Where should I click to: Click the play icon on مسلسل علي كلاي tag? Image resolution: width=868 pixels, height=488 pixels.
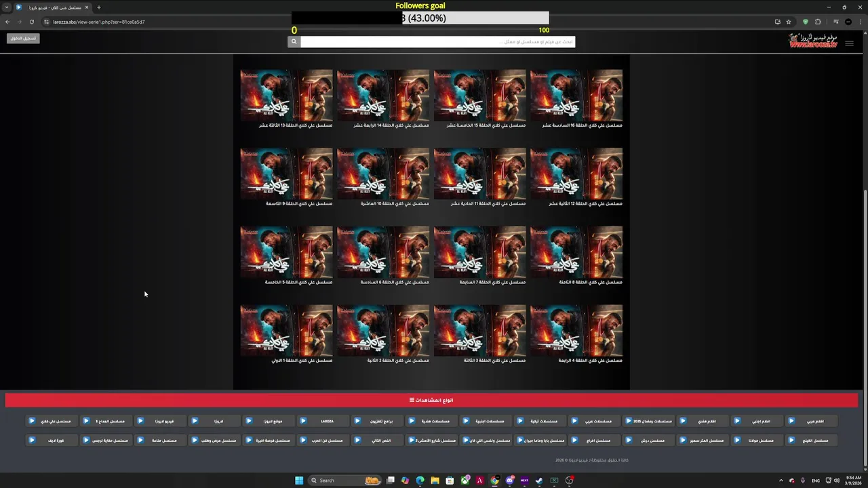pyautogui.click(x=32, y=421)
